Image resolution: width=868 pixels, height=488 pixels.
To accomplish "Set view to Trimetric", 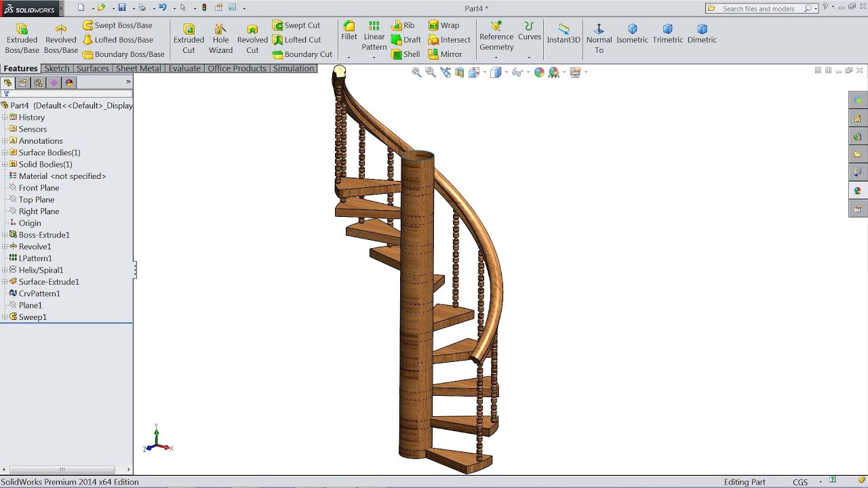I will (667, 34).
